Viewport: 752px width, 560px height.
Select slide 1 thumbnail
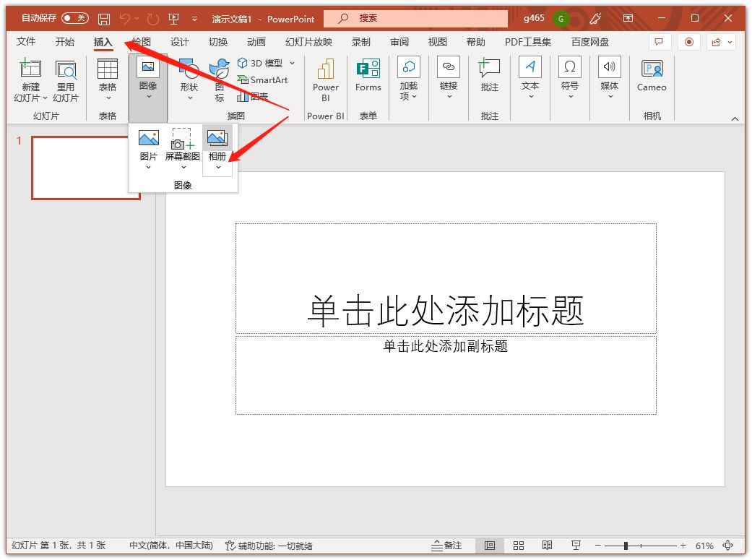coord(85,168)
